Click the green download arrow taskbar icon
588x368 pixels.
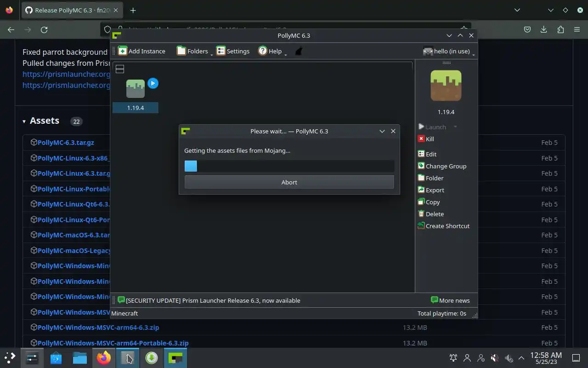tap(152, 358)
